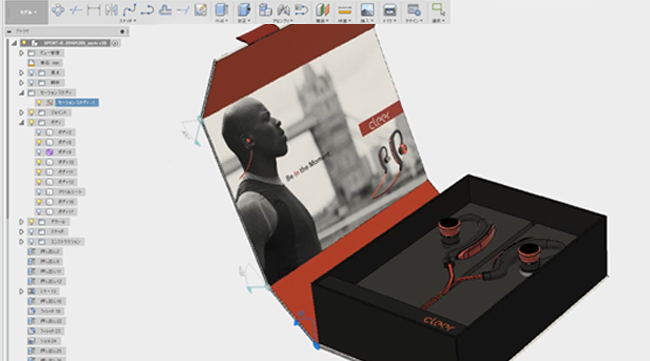Collapse the ボディ folder in browser
Viewport: 650px width, 361px height.
(22, 123)
